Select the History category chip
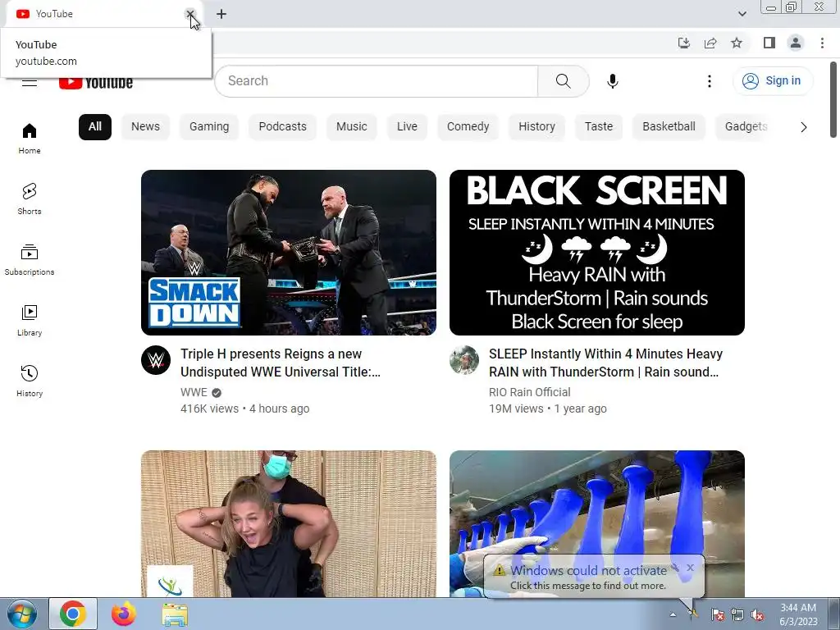Image resolution: width=840 pixels, height=630 pixels. (x=536, y=127)
